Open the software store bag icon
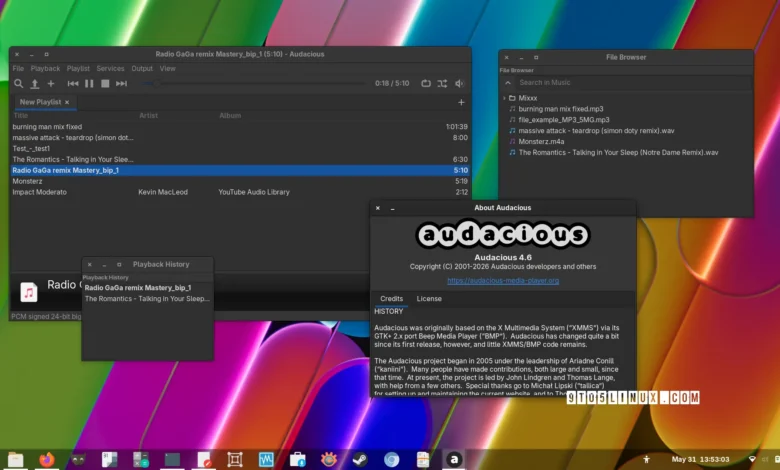Viewport: 780px width, 470px height. coord(297,460)
